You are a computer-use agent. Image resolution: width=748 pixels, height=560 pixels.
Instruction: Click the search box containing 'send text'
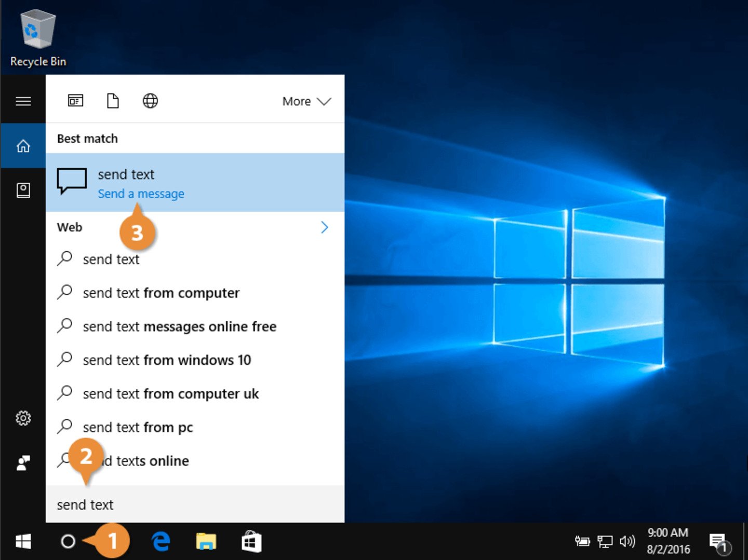[x=195, y=504]
